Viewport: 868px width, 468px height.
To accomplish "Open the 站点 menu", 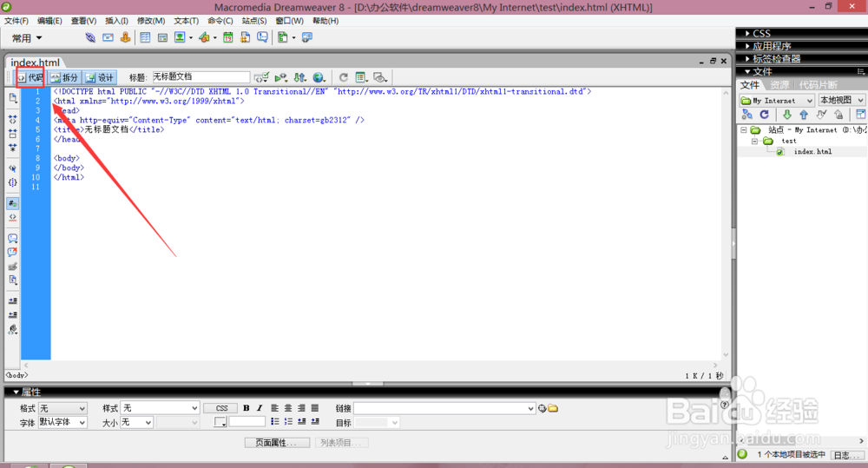I will (x=254, y=21).
